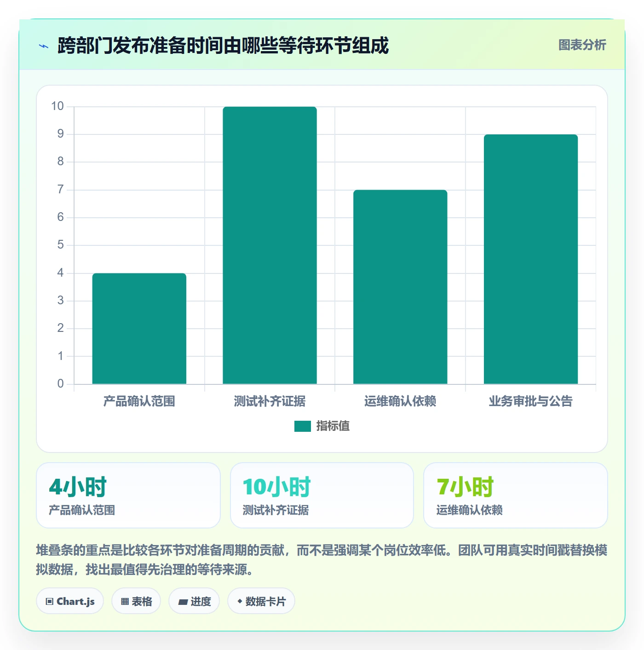Click the title 跨部门发布准备时间由哪些等待环节组成

point(223,46)
